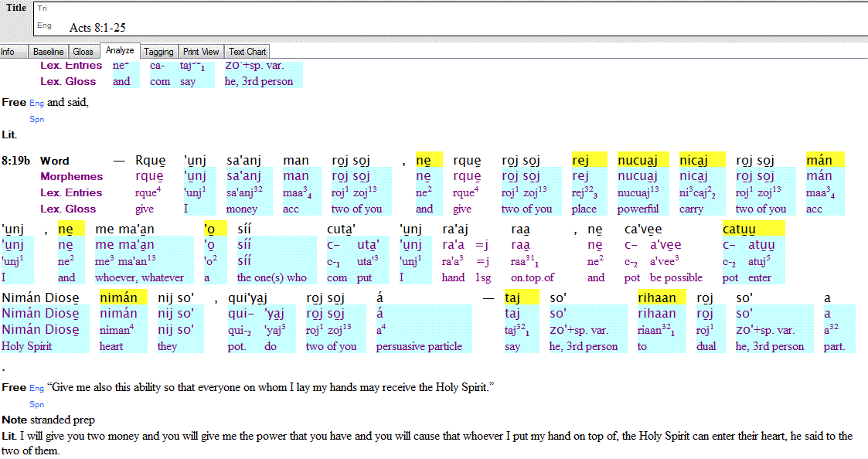Click the literal translation 'I will give you two money'

click(x=426, y=443)
